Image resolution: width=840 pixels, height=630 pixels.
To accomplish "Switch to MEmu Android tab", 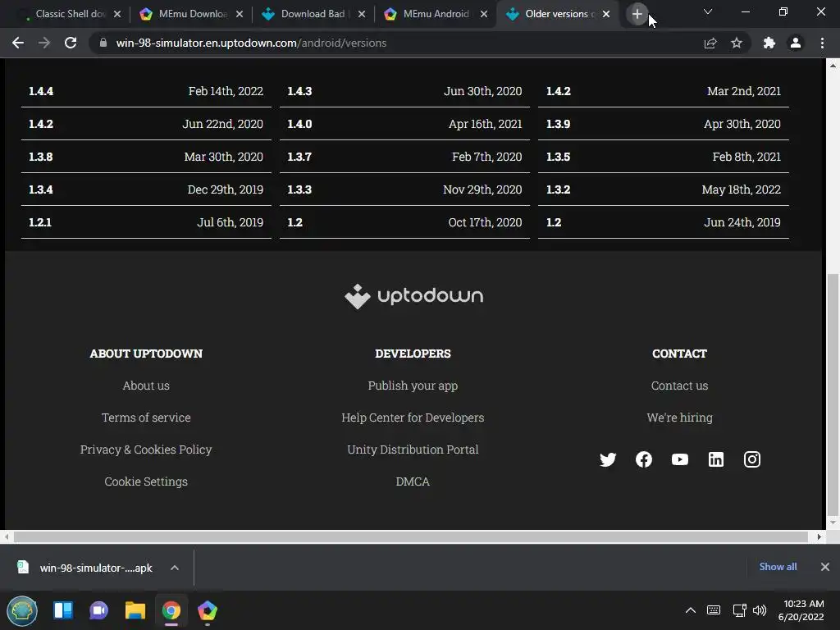I will (436, 14).
